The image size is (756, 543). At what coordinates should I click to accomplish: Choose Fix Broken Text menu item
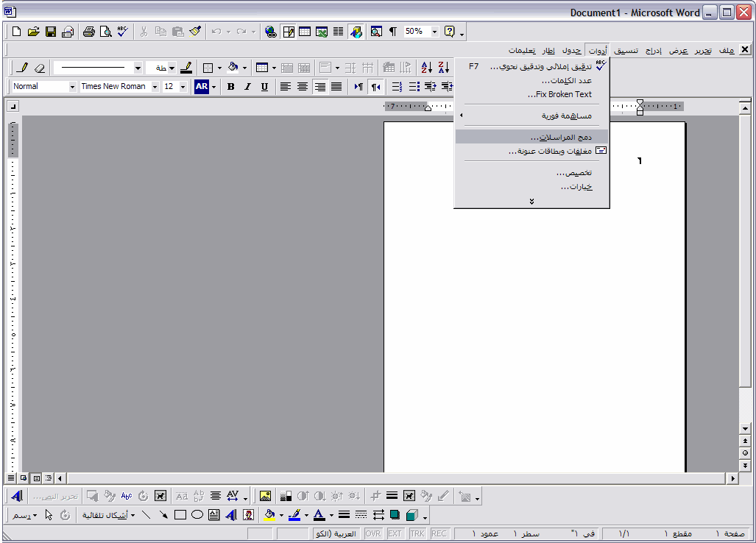click(x=531, y=94)
